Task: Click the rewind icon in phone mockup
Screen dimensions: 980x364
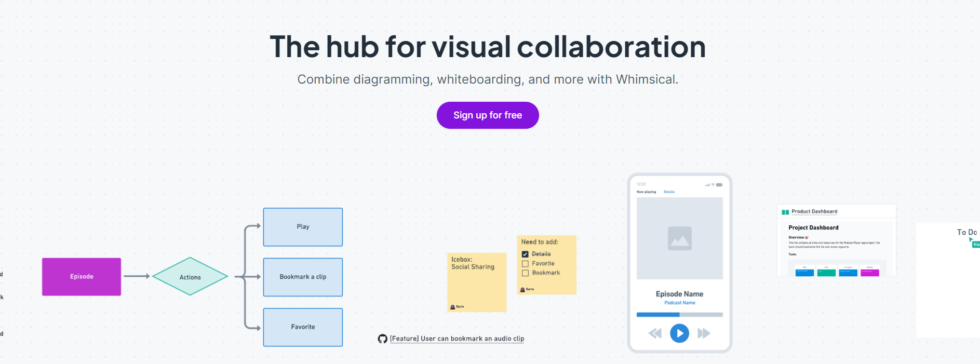Action: click(655, 333)
